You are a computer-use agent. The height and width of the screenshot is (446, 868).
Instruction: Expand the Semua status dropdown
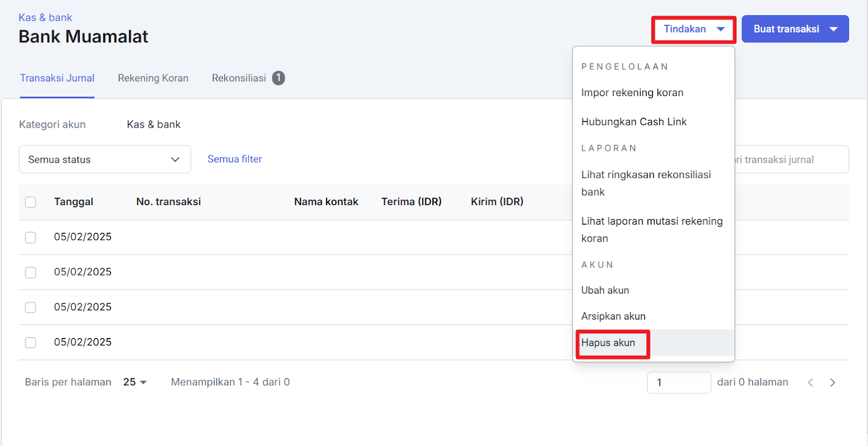(105, 160)
